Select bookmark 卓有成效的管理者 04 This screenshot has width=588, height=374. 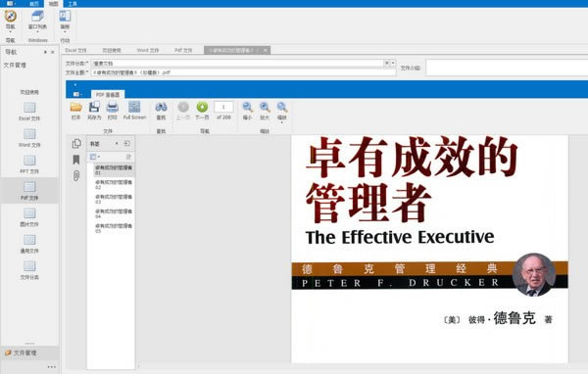pyautogui.click(x=114, y=213)
